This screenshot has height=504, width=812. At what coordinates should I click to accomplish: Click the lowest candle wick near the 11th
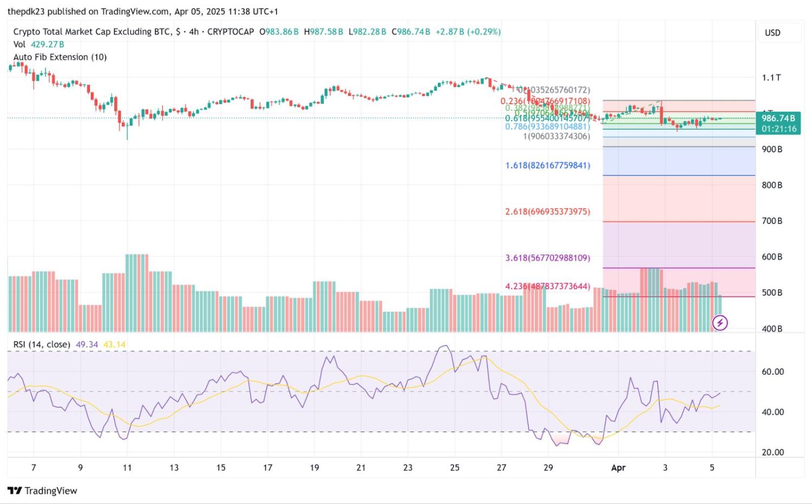127,134
